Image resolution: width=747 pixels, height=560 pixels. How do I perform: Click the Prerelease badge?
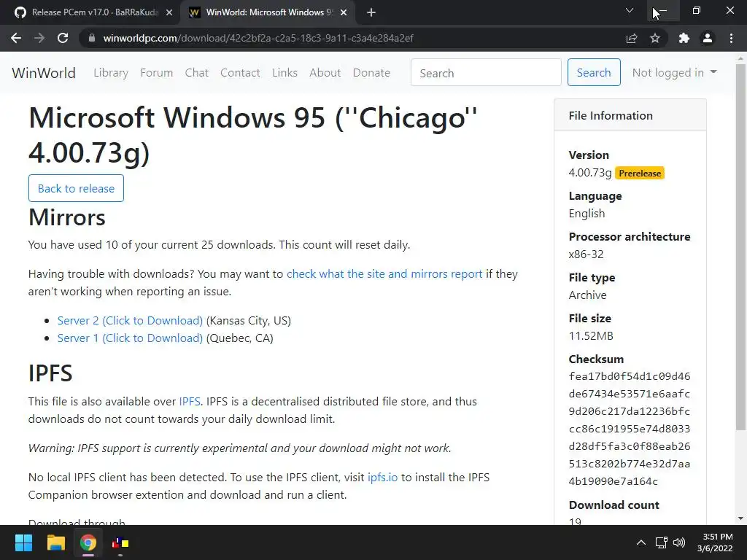tap(640, 174)
